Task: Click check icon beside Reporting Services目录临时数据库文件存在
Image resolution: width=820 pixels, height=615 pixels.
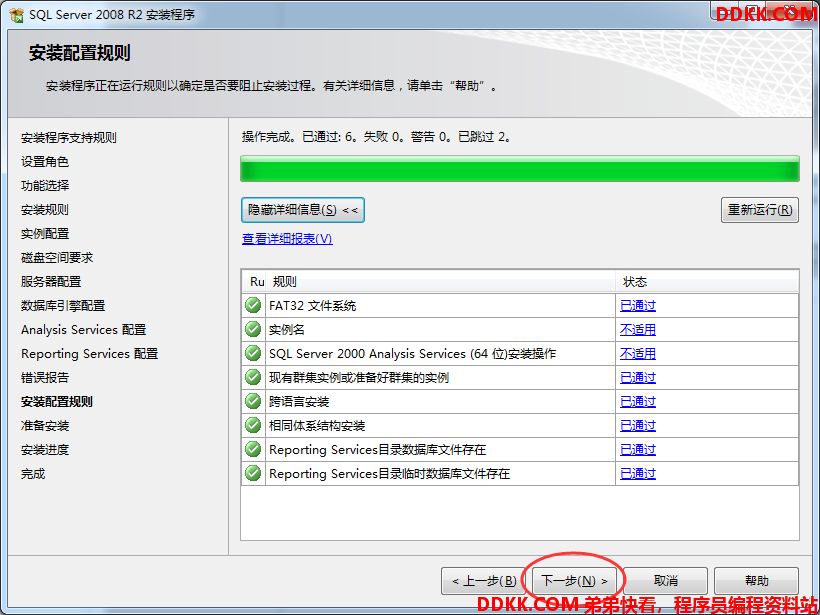Action: click(x=253, y=473)
